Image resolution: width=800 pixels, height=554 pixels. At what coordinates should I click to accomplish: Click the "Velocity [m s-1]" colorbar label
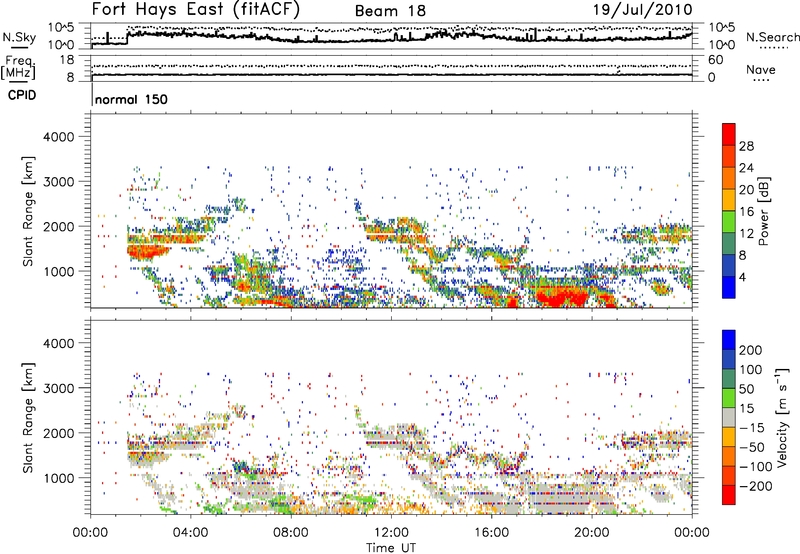782,417
